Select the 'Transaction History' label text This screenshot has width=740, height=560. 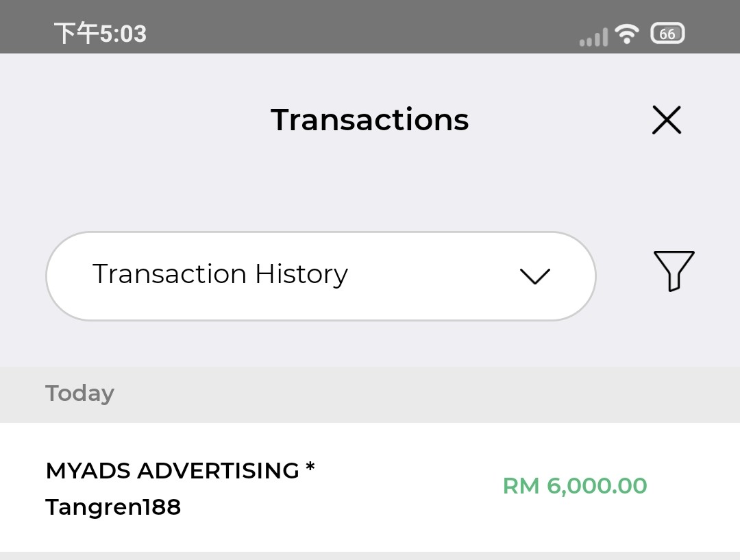pyautogui.click(x=220, y=274)
